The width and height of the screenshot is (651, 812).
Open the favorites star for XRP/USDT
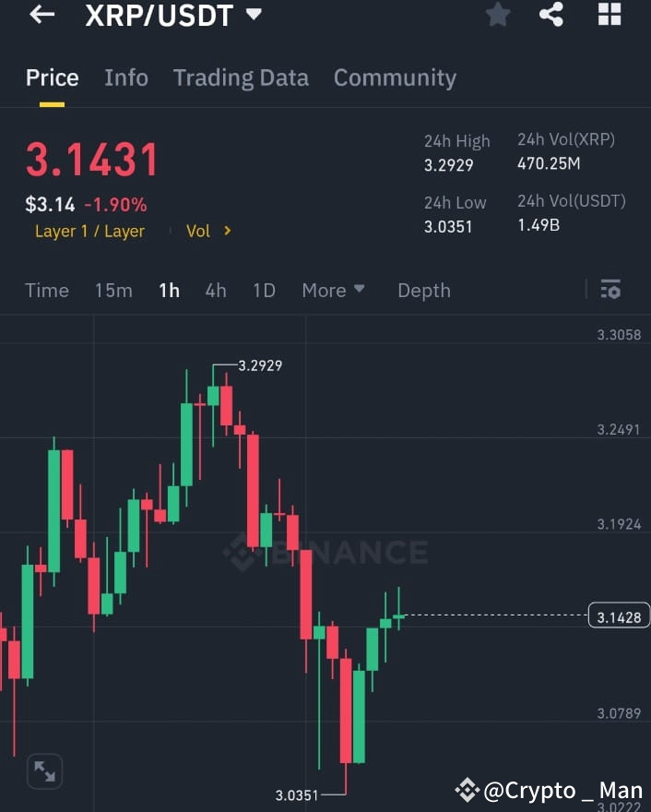(x=498, y=15)
